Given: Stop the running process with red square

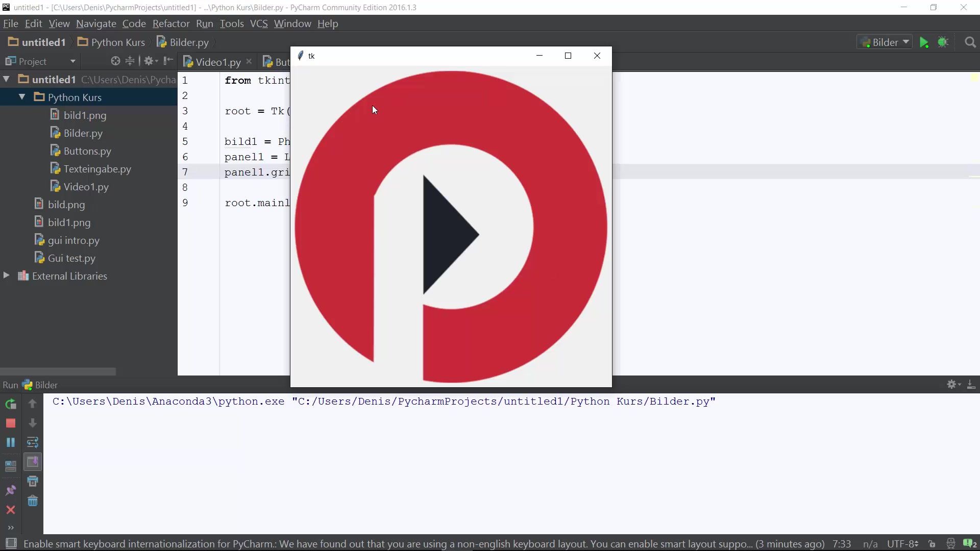Looking at the screenshot, I should pos(11,423).
